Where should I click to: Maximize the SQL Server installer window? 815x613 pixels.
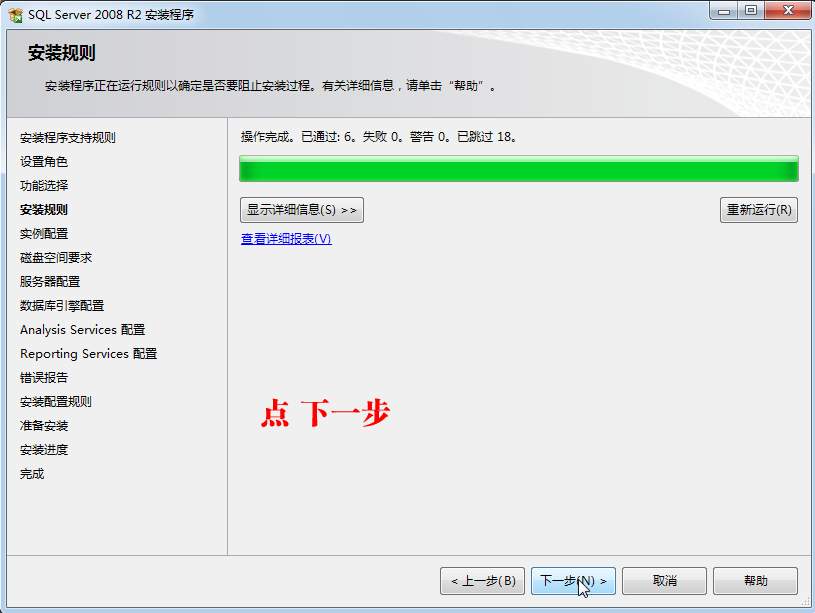tap(751, 11)
